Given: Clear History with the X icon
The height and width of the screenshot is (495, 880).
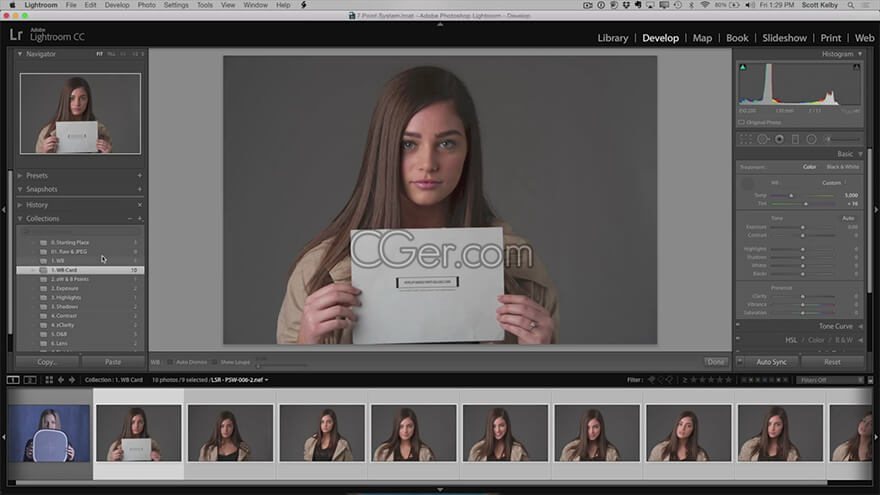Looking at the screenshot, I should 140,205.
